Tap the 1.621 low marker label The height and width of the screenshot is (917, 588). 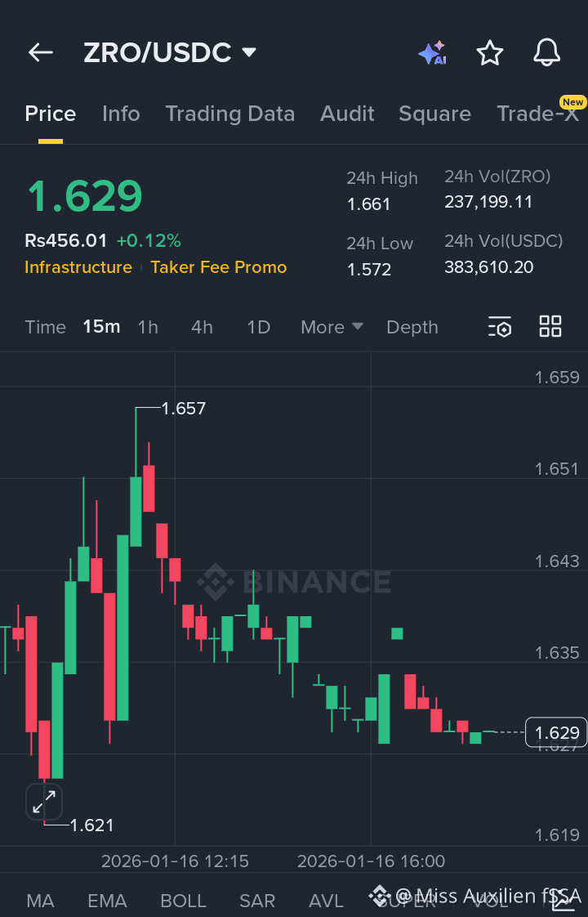pos(91,825)
